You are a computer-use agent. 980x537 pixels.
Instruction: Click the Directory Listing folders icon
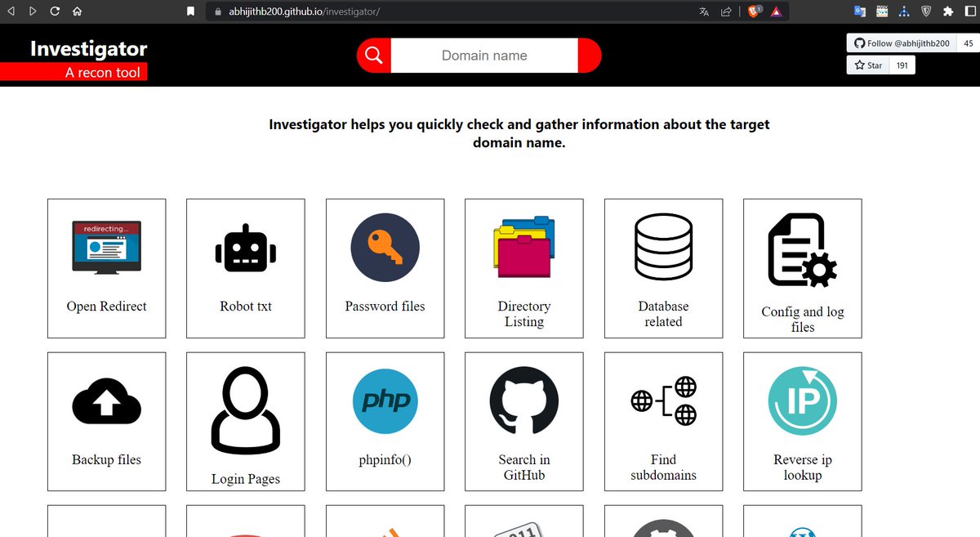click(x=524, y=247)
